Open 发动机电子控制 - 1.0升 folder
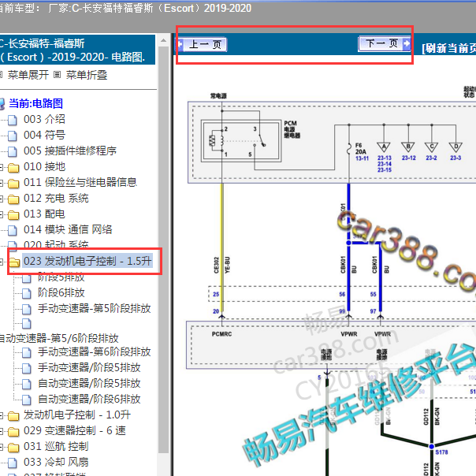Screen dimensions: 476x476 click(77, 415)
